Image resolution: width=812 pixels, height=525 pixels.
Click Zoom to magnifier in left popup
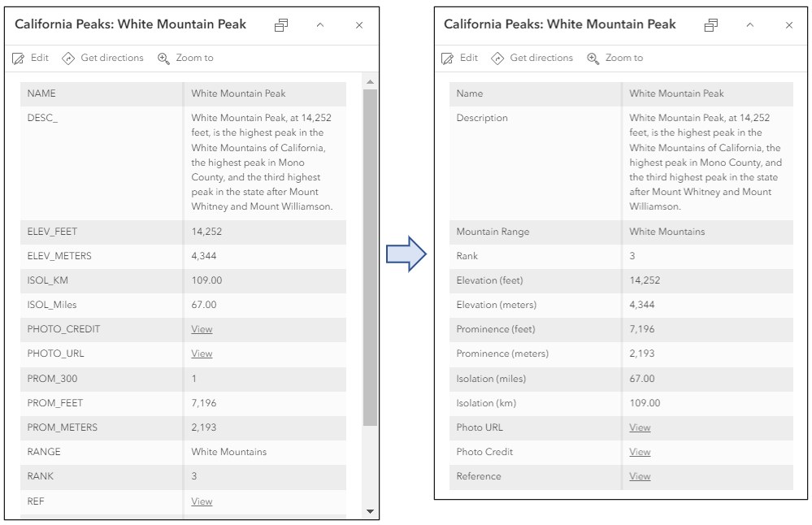164,59
